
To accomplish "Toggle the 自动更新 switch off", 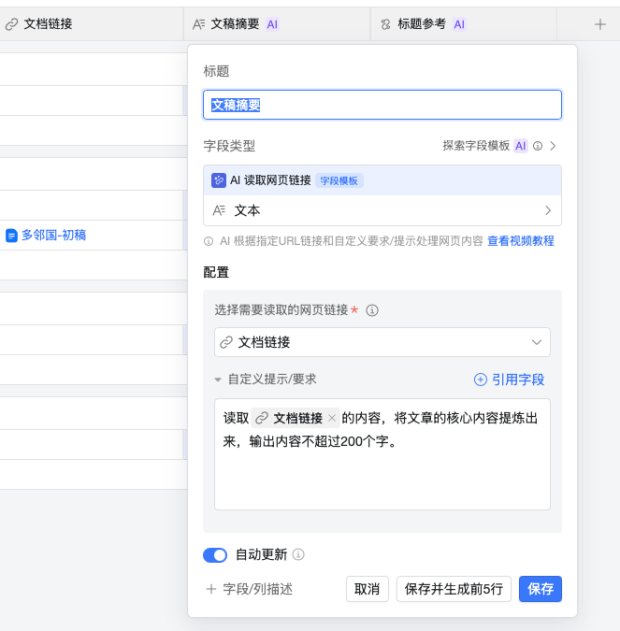I will tap(215, 555).
